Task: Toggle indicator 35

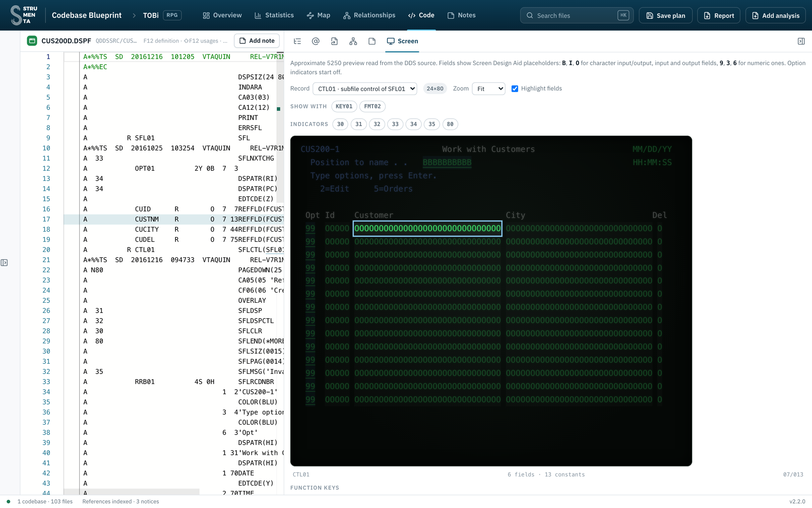Action: 432,124
